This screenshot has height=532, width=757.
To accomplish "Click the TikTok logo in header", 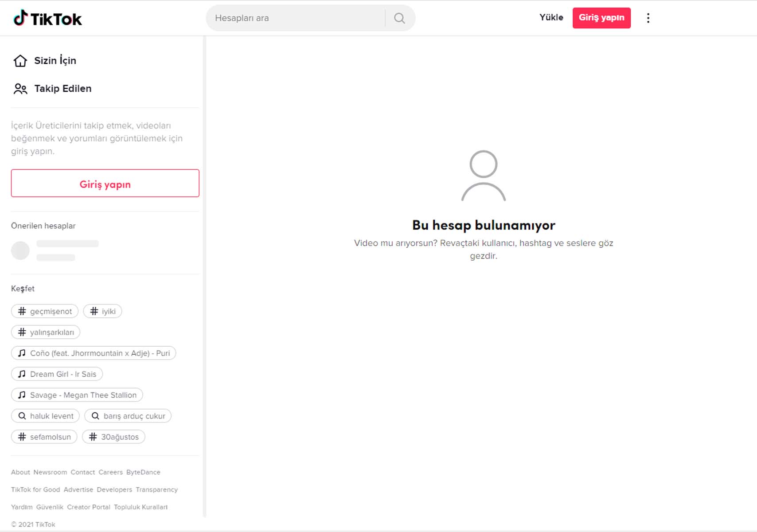I will point(47,19).
